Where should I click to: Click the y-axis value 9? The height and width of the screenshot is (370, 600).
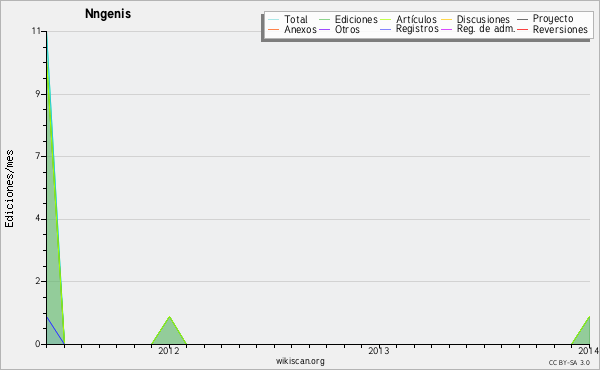38,94
